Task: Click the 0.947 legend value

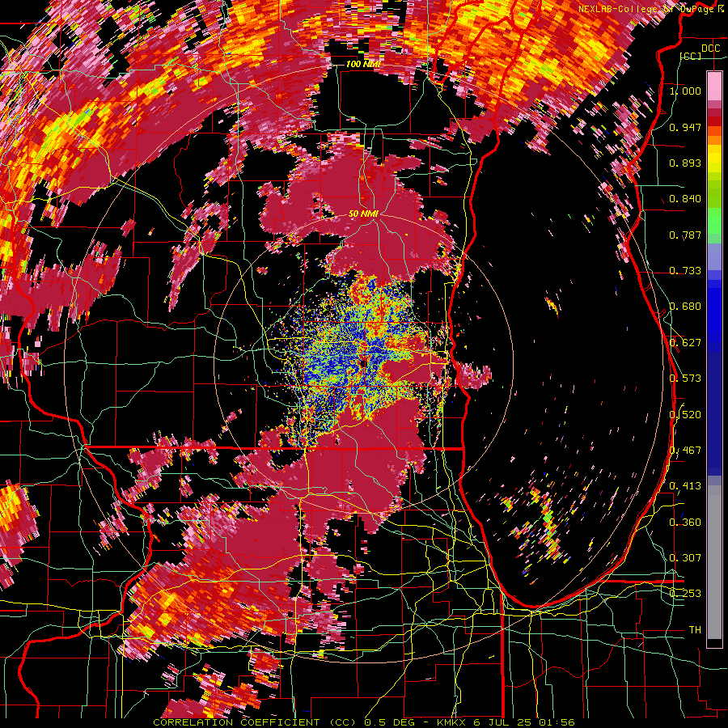Action: (685, 127)
